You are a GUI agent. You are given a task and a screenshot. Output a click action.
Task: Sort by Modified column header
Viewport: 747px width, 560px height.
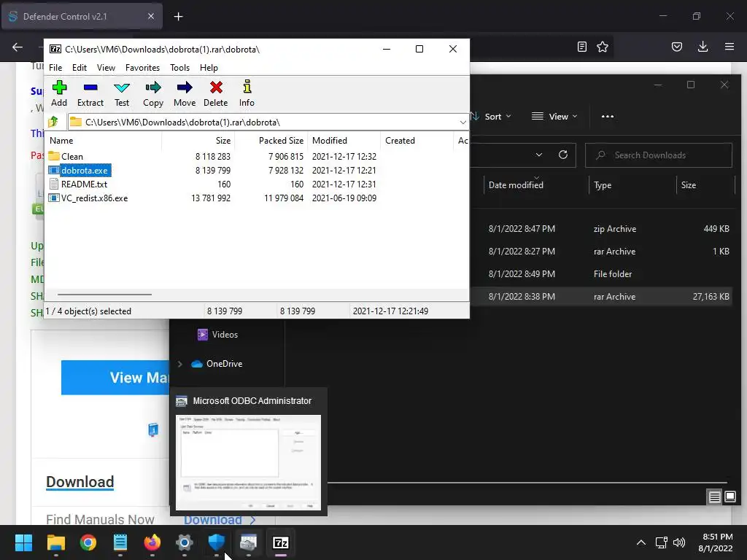pyautogui.click(x=344, y=141)
